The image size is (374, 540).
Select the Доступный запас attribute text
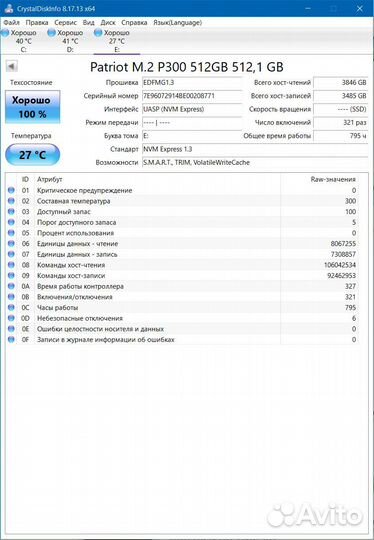(x=64, y=212)
